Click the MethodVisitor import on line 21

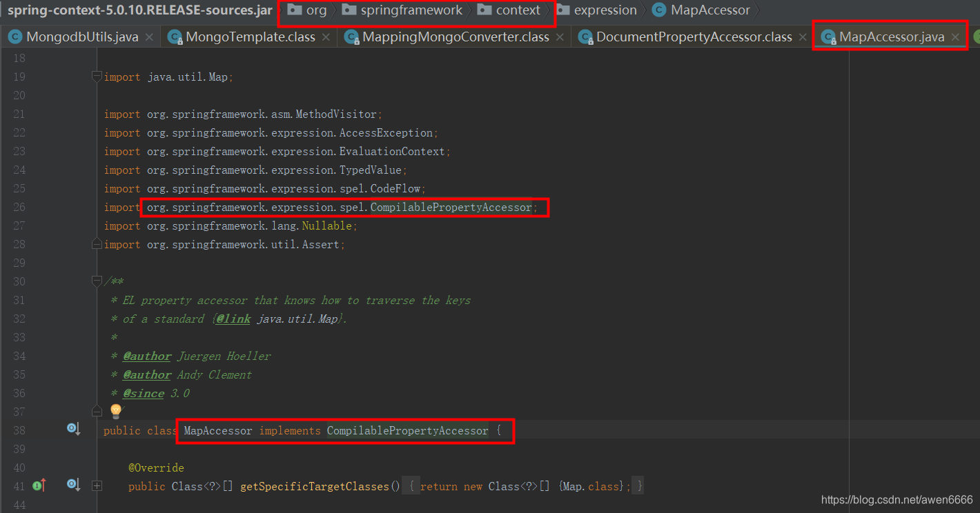point(242,114)
